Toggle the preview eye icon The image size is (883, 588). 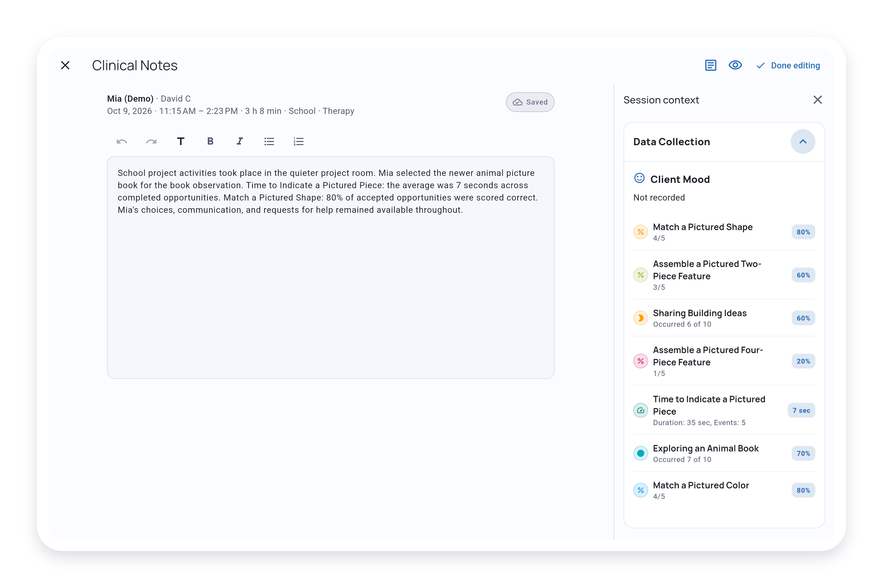735,65
